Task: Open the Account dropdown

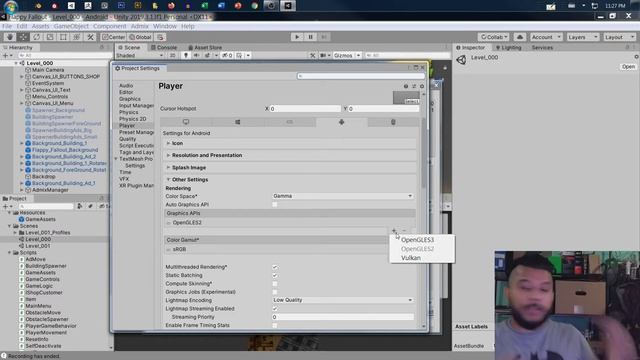Action: click(x=546, y=37)
